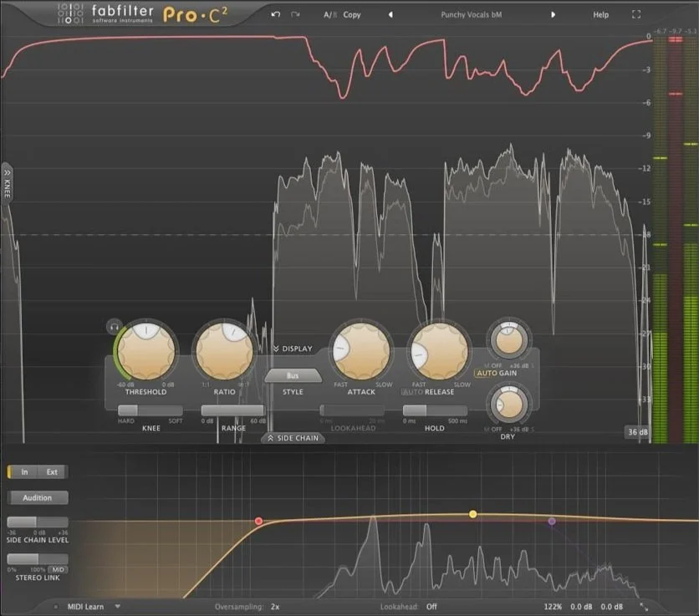The image size is (699, 616).
Task: Click the Threshold knob
Action: [x=146, y=351]
